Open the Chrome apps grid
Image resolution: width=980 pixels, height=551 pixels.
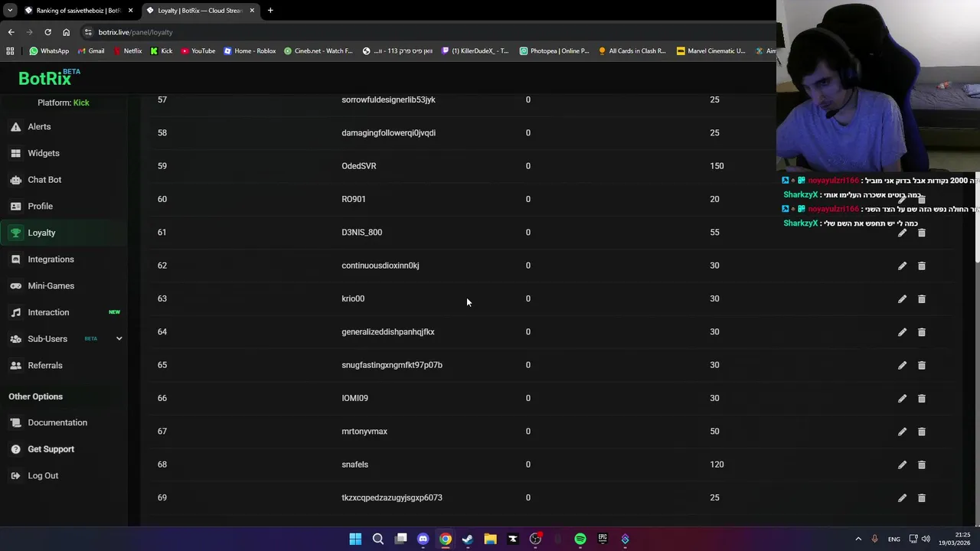point(10,51)
